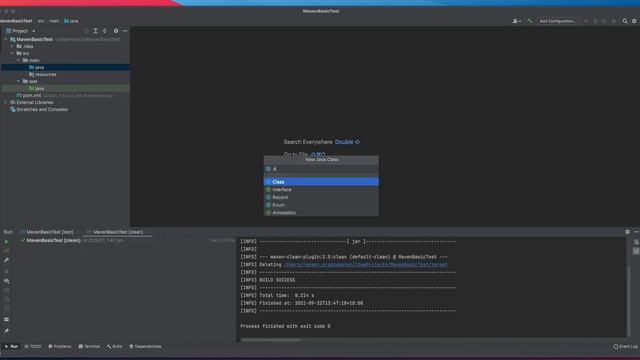The height and width of the screenshot is (360, 640).
Task: Select Record in New Java Class popup
Action: tap(321, 197)
